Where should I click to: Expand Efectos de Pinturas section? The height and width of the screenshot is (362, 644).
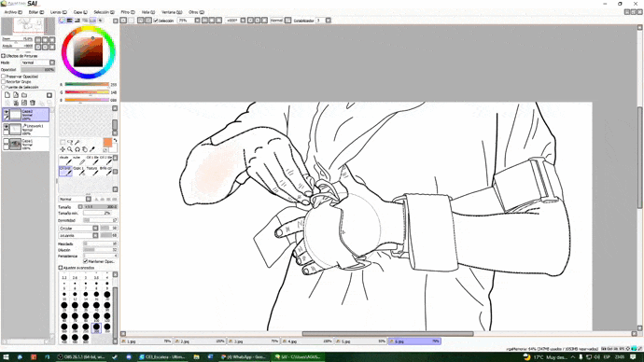point(4,56)
